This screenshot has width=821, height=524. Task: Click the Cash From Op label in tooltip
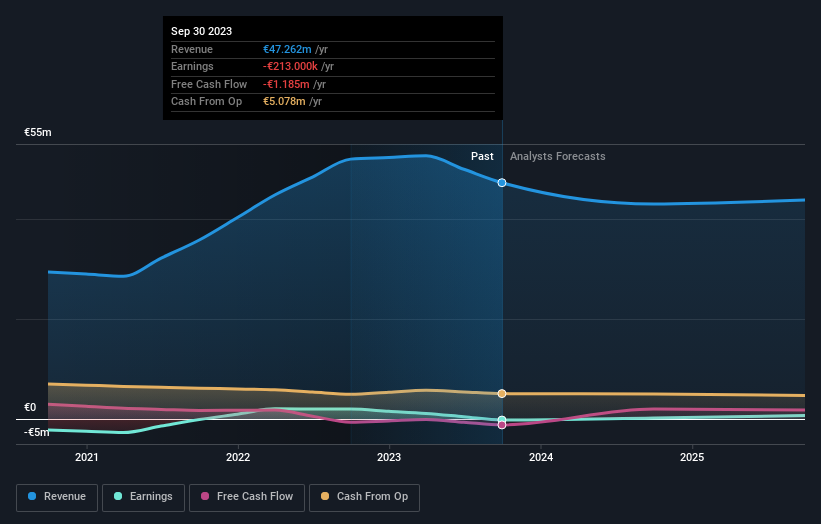click(x=206, y=102)
